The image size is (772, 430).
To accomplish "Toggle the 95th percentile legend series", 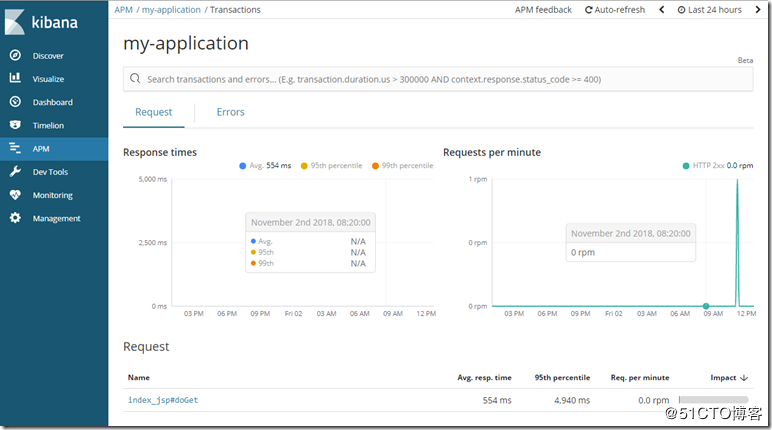I will pos(331,165).
